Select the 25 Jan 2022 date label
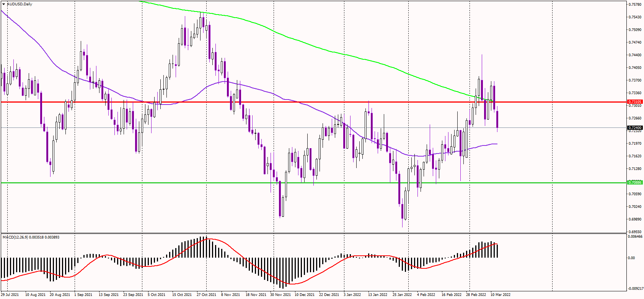 pyautogui.click(x=403, y=295)
